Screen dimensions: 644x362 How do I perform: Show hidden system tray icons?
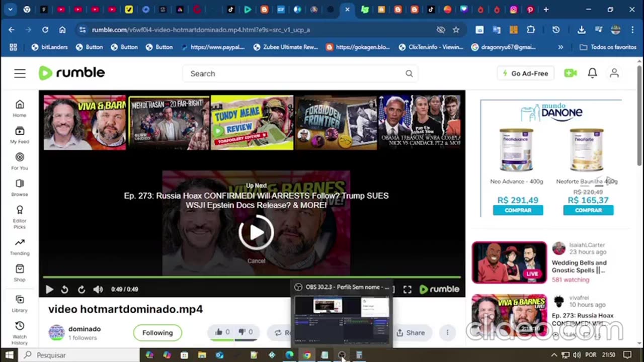click(554, 355)
